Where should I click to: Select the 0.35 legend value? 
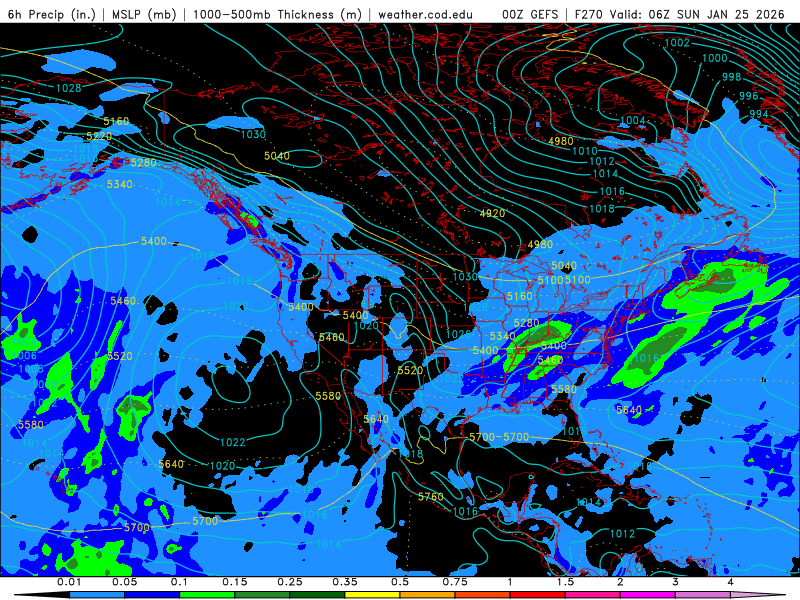click(344, 582)
